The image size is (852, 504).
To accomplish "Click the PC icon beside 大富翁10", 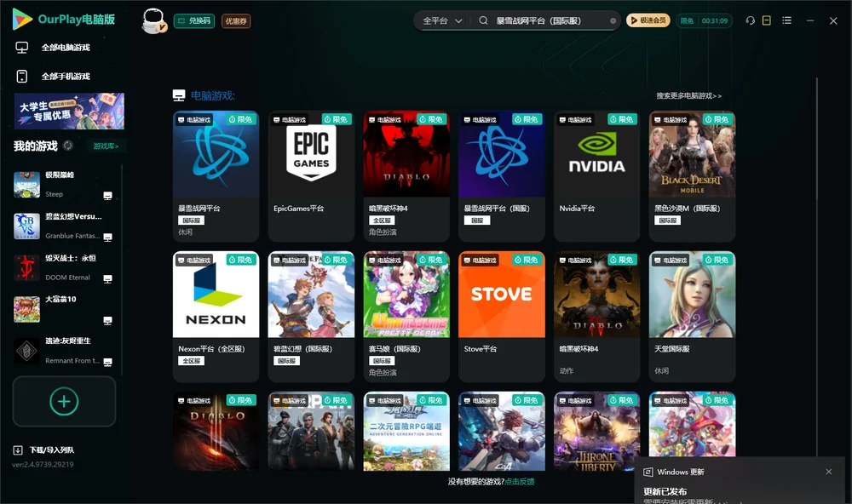I will click(x=107, y=320).
